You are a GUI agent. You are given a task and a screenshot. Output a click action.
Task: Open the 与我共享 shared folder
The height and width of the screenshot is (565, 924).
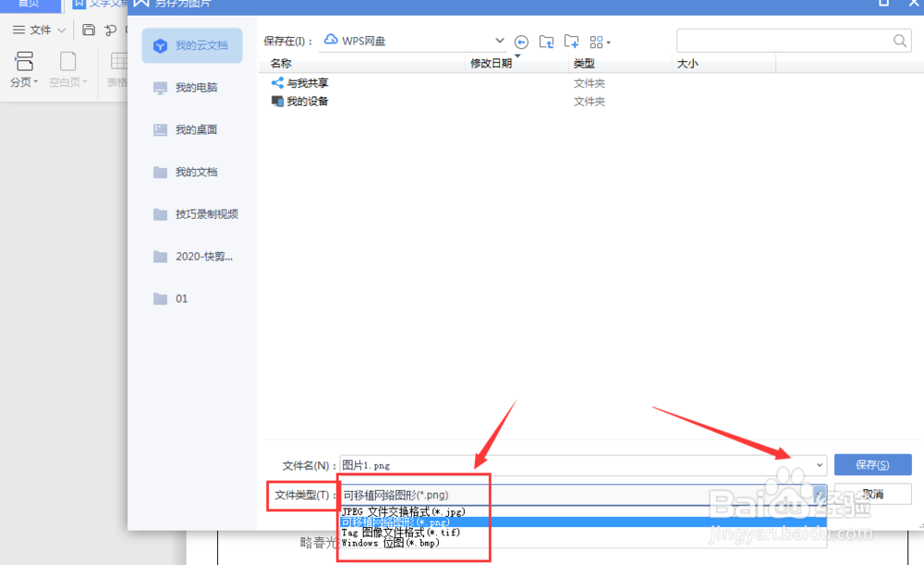[305, 81]
